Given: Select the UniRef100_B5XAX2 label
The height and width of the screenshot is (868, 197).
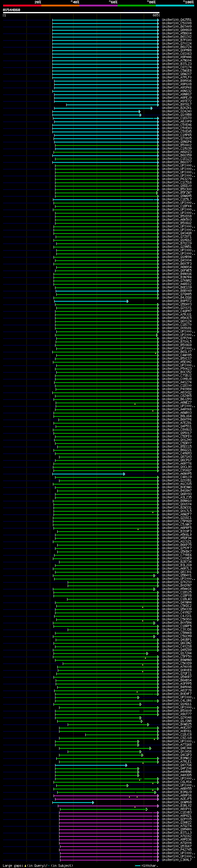Looking at the screenshot, I should (x=177, y=145).
